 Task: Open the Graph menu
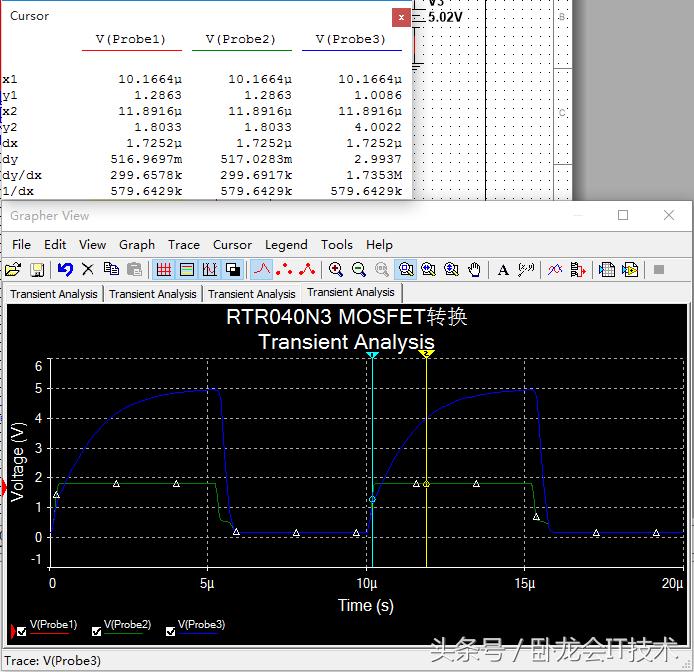click(x=137, y=244)
